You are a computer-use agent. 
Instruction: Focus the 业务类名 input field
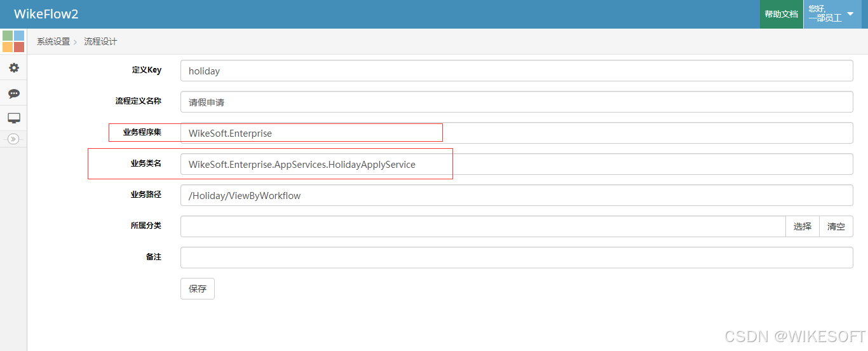point(517,164)
